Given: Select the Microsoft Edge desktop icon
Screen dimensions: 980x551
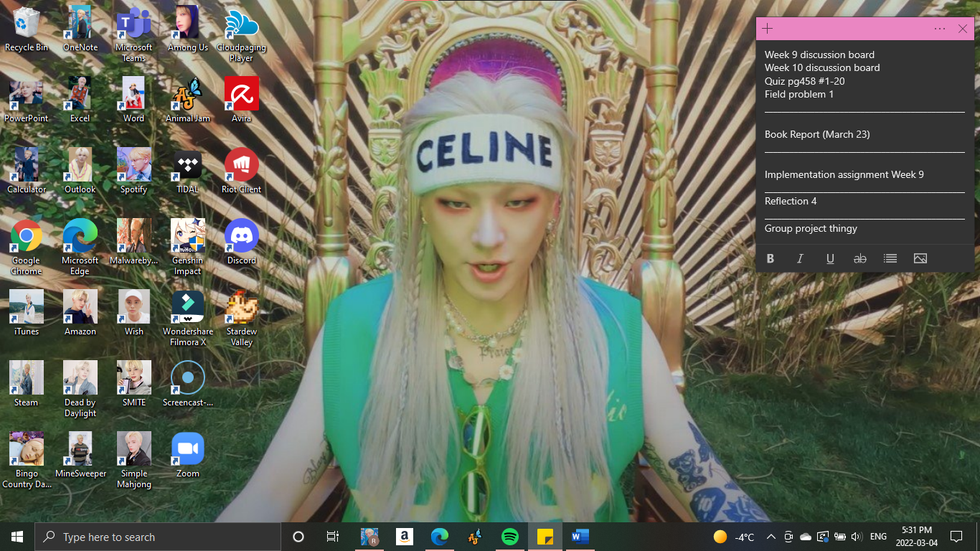Looking at the screenshot, I should [80, 248].
